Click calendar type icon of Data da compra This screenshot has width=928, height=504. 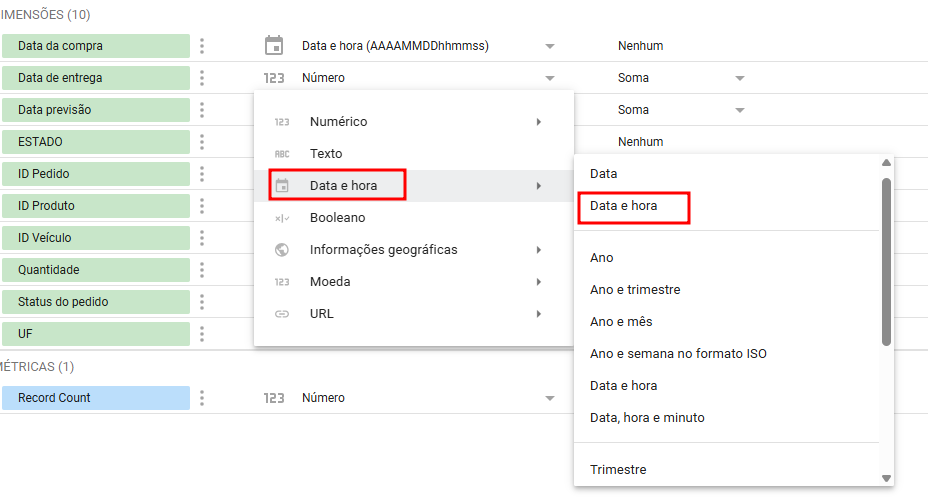click(x=274, y=46)
